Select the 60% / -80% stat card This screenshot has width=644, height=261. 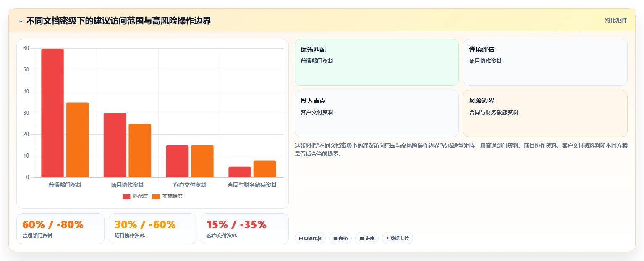coord(60,229)
